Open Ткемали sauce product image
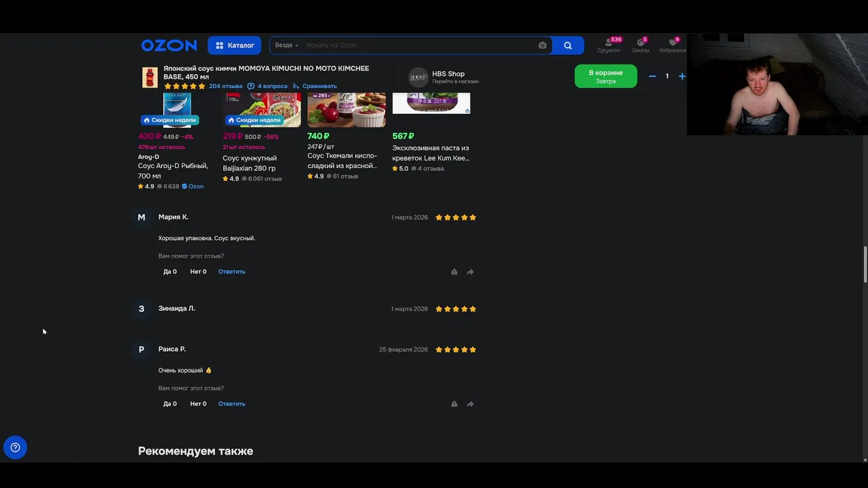868x488 pixels. (x=347, y=110)
